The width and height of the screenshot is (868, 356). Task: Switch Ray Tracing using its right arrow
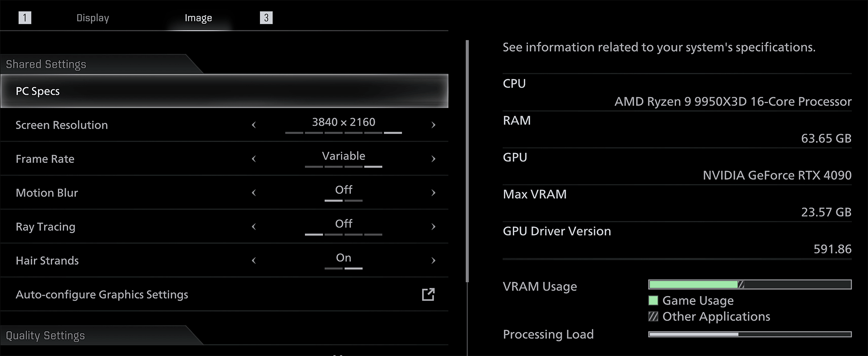433,227
